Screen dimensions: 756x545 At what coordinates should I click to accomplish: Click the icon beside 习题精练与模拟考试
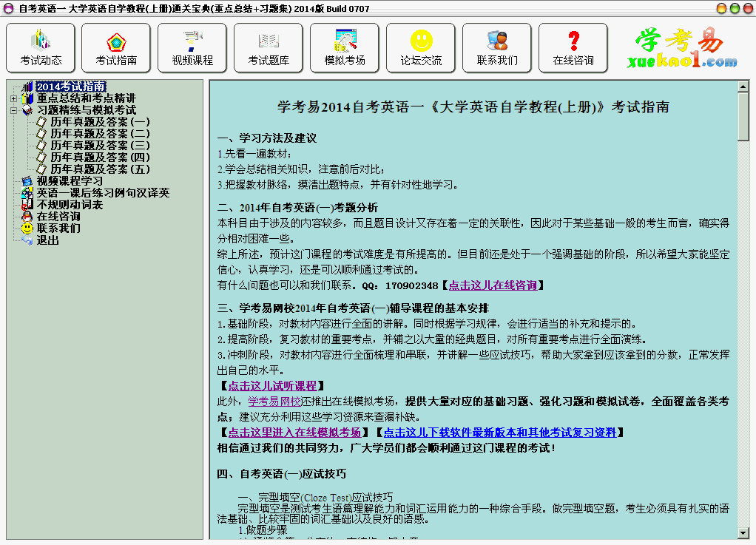(x=27, y=110)
